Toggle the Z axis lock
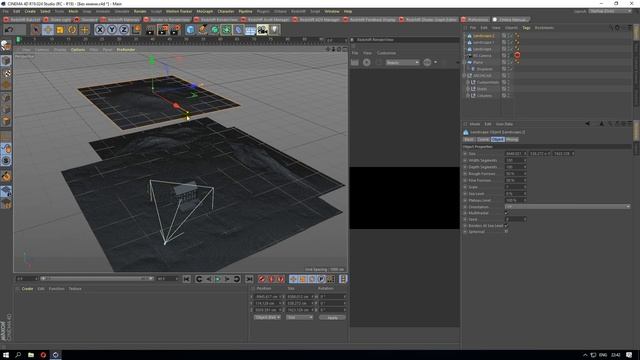The height and width of the screenshot is (360, 640). (124, 29)
